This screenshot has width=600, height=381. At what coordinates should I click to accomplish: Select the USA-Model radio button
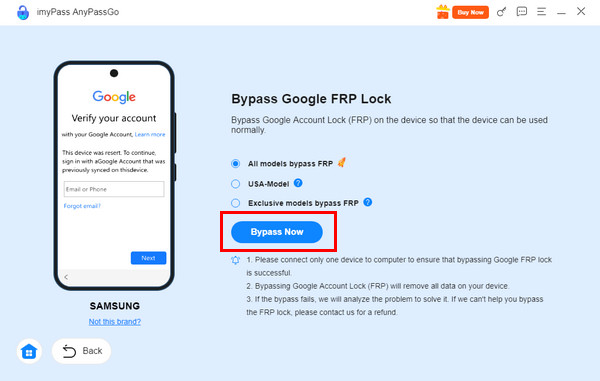point(235,184)
